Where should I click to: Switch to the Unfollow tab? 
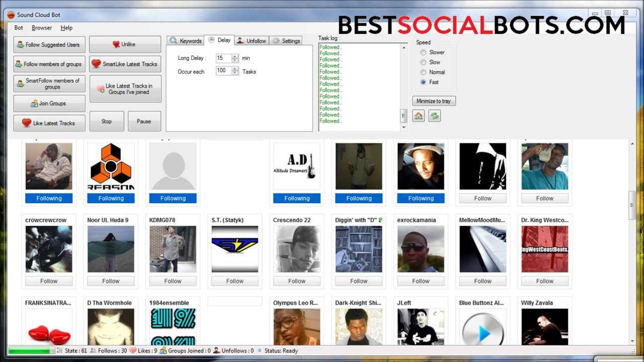252,41
